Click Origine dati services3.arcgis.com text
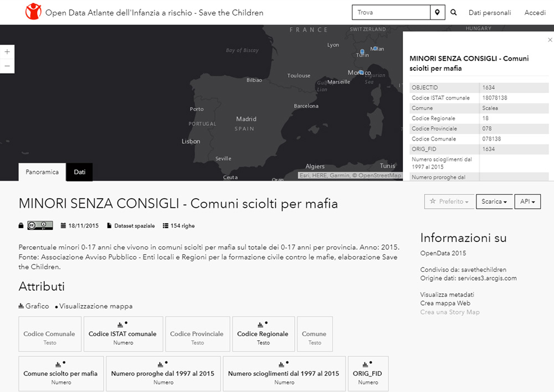This screenshot has height=392, width=554. point(468,278)
